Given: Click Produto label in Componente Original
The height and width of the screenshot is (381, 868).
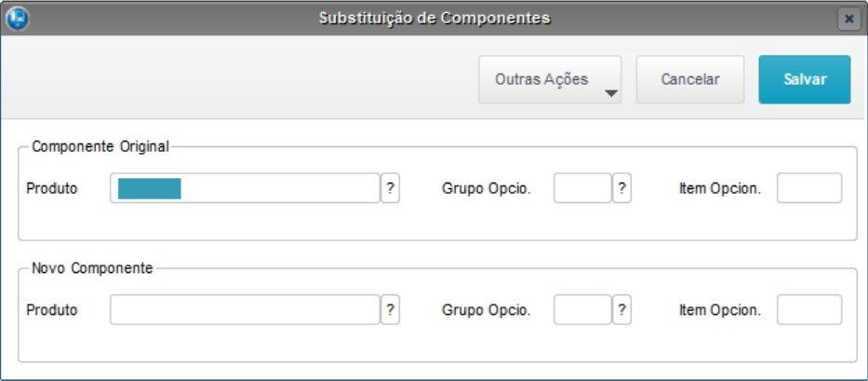Looking at the screenshot, I should coord(52,188).
